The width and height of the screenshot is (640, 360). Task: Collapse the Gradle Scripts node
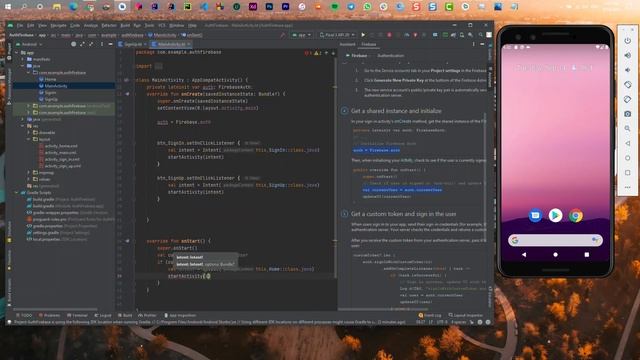click(x=17, y=193)
